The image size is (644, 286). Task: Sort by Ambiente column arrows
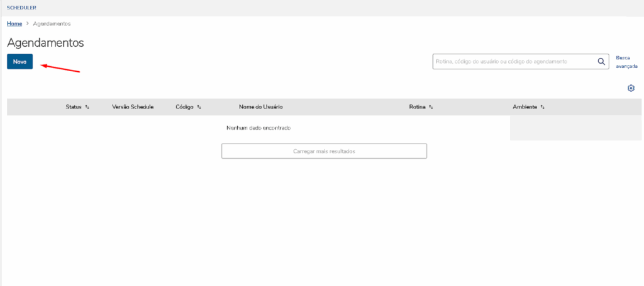[543, 107]
